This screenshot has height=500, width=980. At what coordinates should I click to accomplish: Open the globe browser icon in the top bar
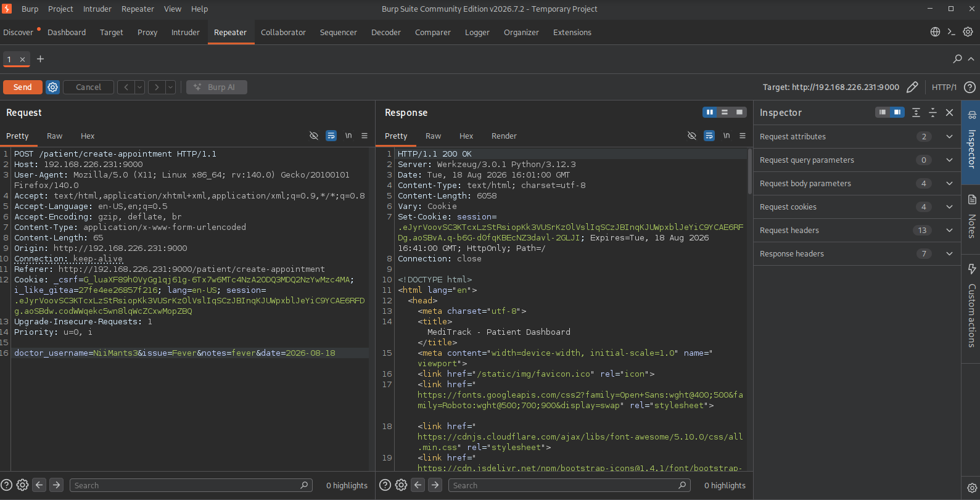point(935,32)
